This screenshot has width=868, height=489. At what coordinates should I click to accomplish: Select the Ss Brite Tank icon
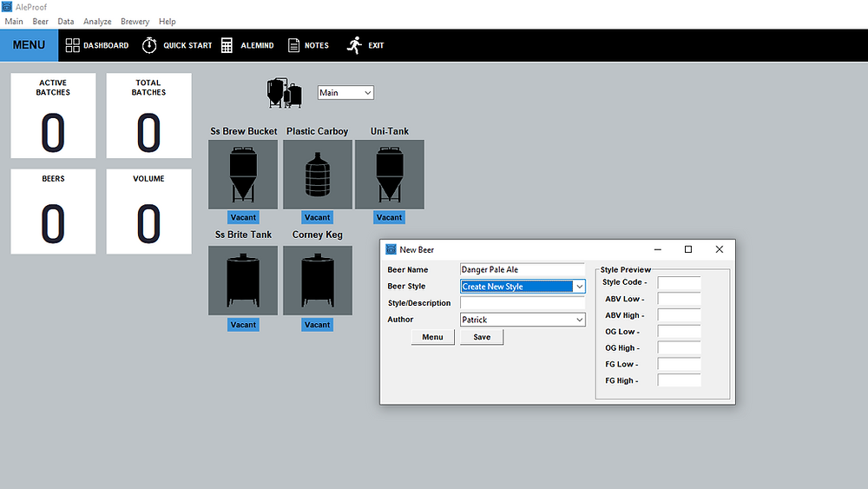[x=243, y=281]
